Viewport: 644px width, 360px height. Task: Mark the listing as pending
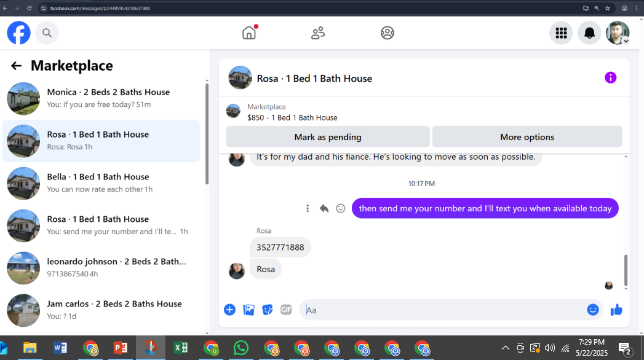tap(328, 137)
